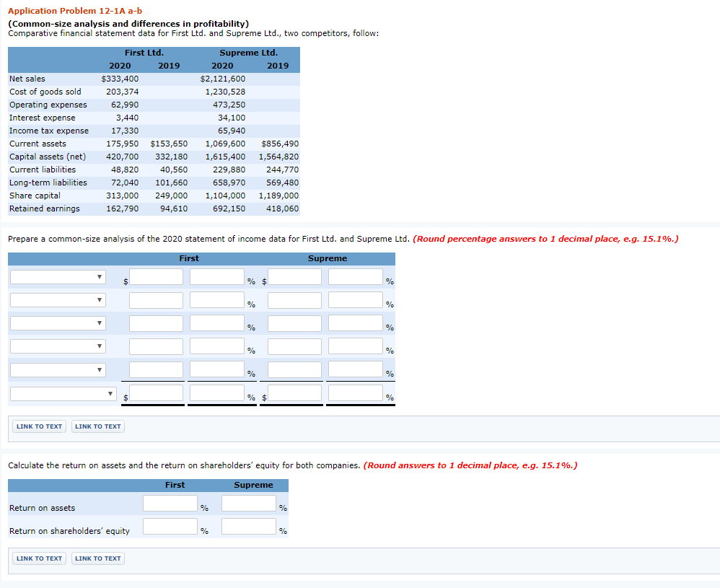Viewport: 720px width, 588px height.
Task: Click the top dollar amount field under First
Action: point(156,276)
